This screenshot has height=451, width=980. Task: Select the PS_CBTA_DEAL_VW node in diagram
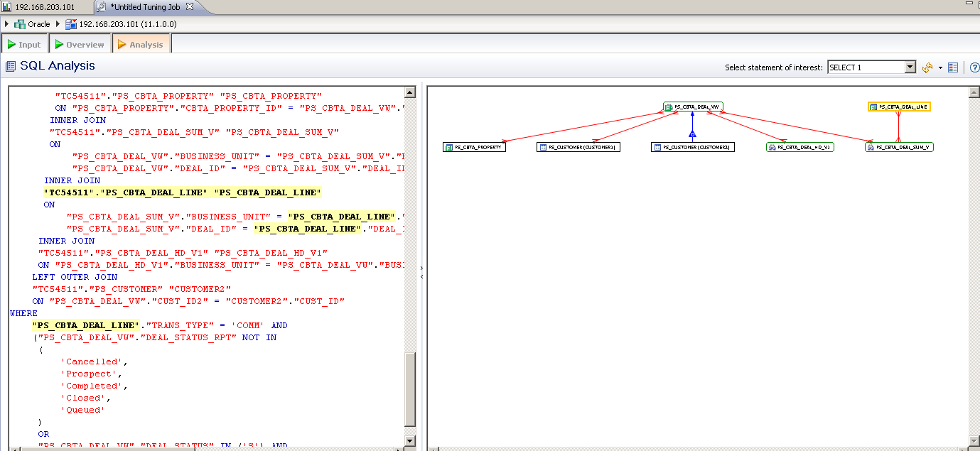(693, 107)
